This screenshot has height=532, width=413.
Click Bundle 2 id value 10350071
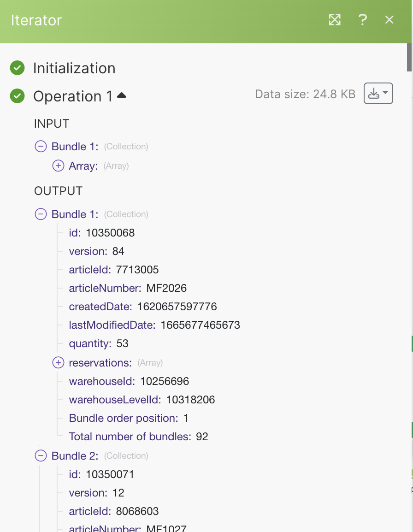(x=110, y=474)
